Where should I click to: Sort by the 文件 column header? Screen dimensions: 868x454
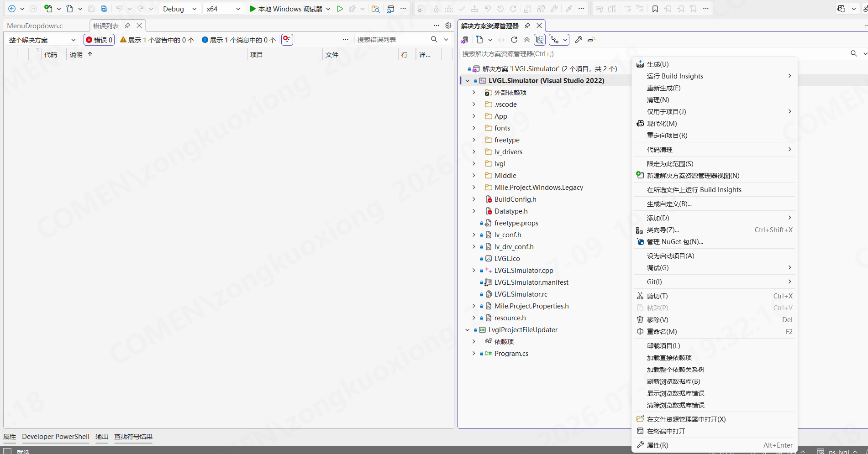pyautogui.click(x=332, y=55)
